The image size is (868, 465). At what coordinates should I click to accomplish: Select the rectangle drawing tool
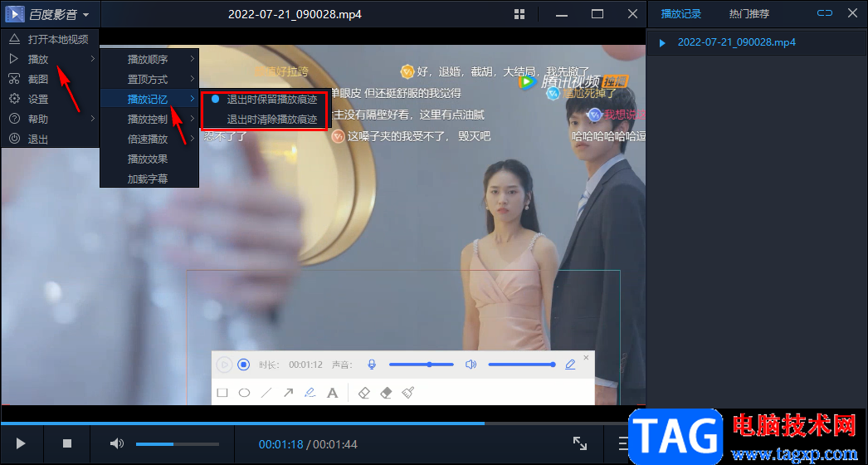pos(222,393)
